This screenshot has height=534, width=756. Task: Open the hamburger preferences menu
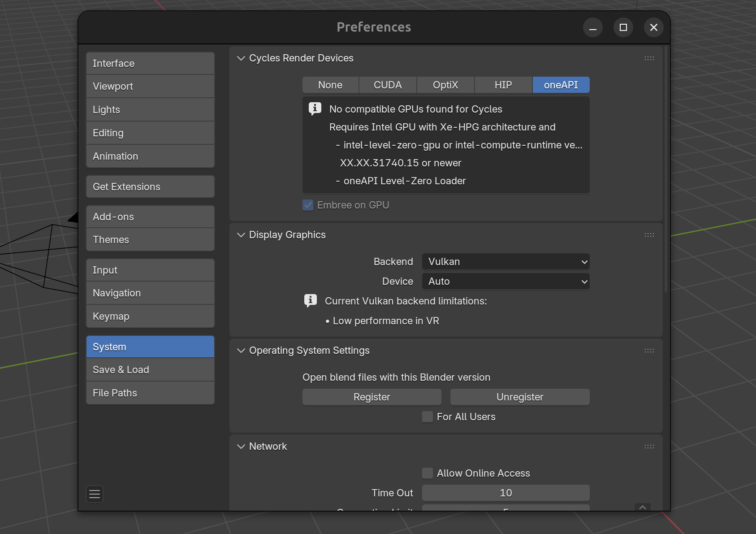pos(95,494)
